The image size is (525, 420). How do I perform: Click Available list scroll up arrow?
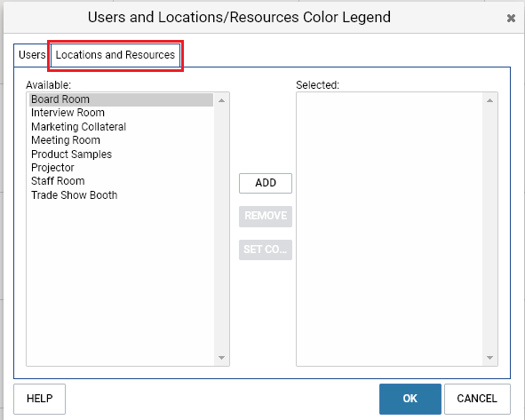coord(221,100)
